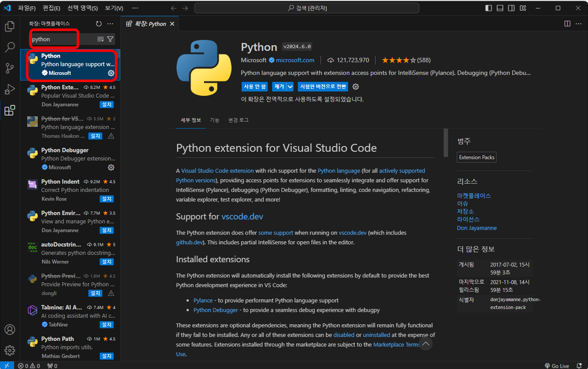
Task: Switch to the 변경 로그 tab
Action: tap(239, 120)
